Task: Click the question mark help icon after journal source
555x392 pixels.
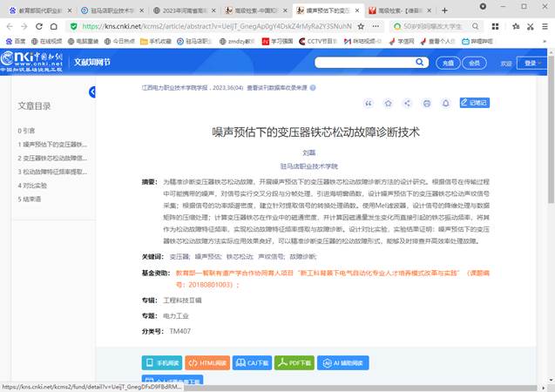Action: click(313, 88)
